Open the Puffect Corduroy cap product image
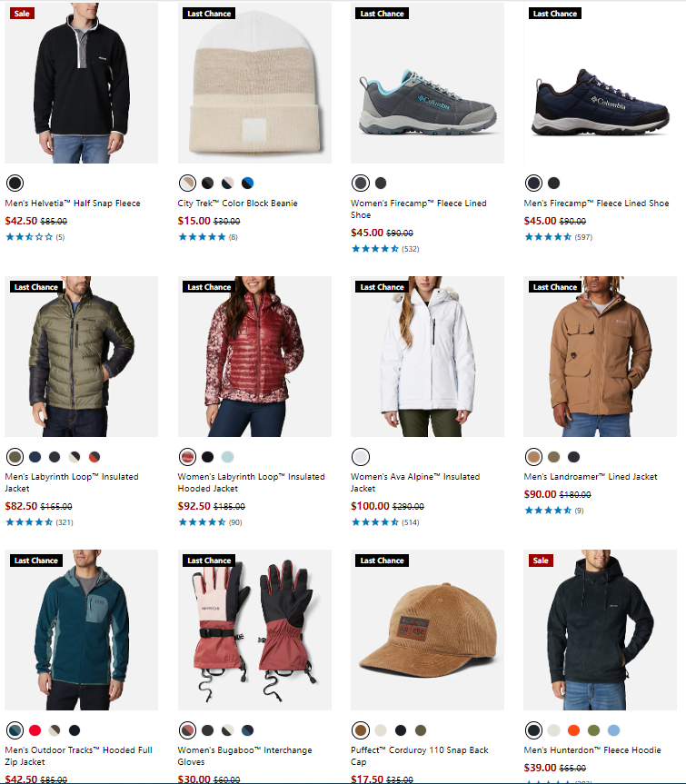The height and width of the screenshot is (784, 686). point(427,630)
